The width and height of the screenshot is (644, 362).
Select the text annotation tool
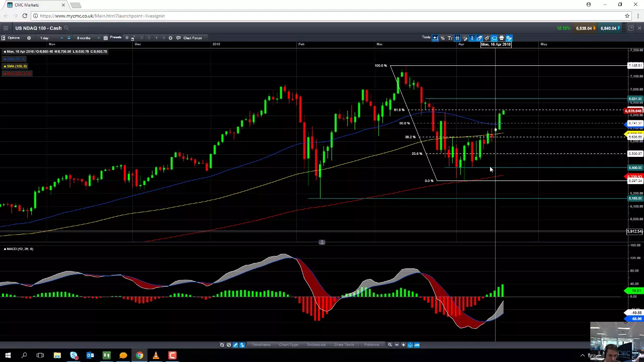click(x=450, y=38)
